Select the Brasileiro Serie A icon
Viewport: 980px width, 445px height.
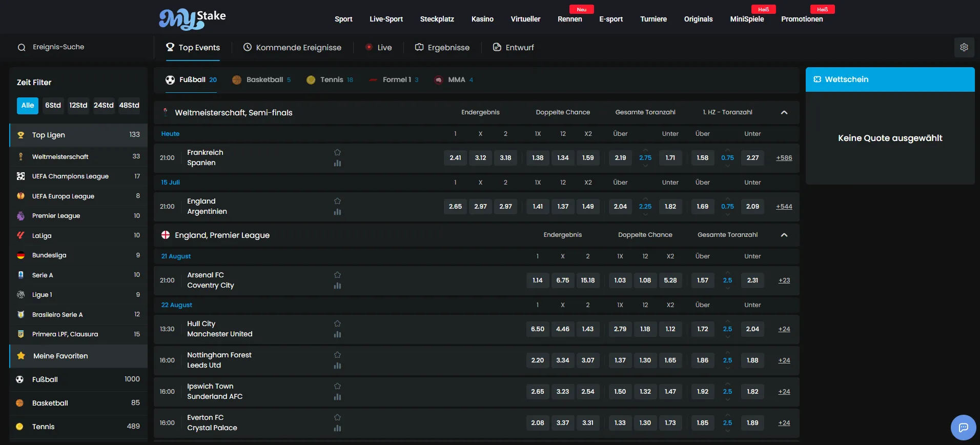coord(21,314)
